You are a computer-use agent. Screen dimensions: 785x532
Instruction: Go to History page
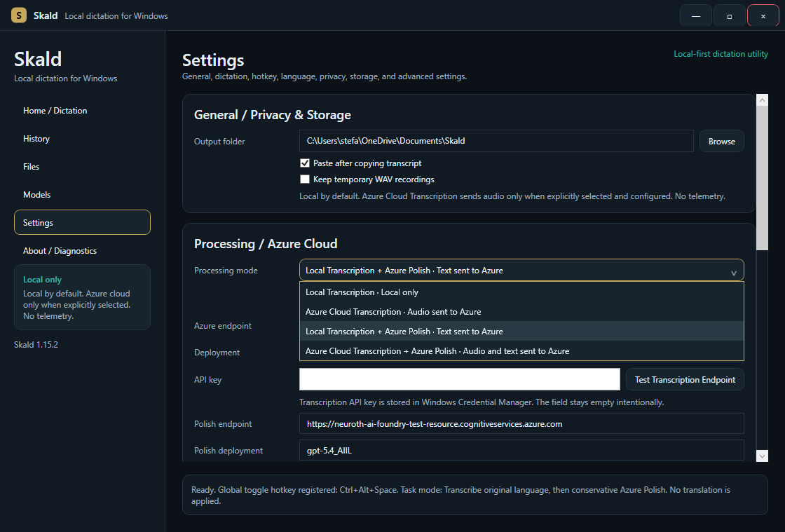[x=82, y=139]
